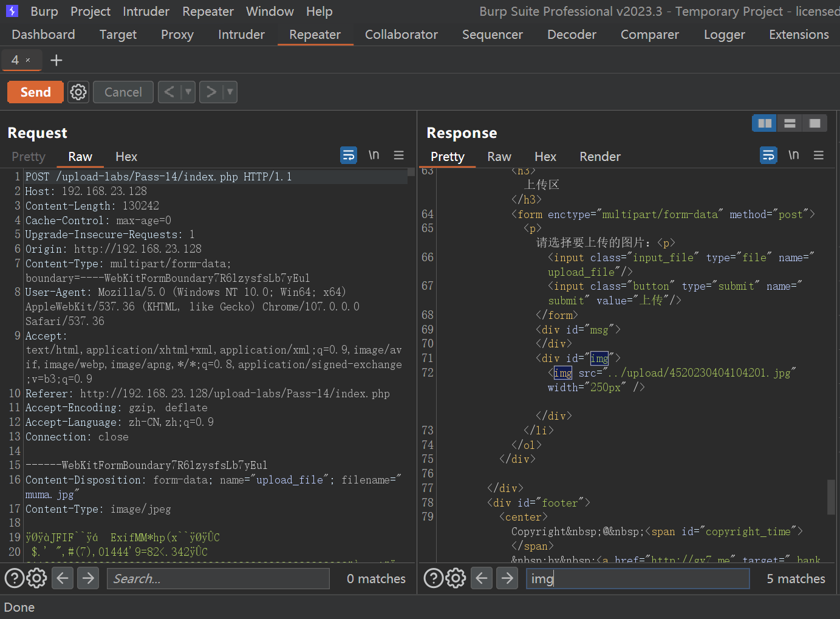Expand the back history dropdown arrow
The image size is (840, 619).
pyautogui.click(x=188, y=92)
